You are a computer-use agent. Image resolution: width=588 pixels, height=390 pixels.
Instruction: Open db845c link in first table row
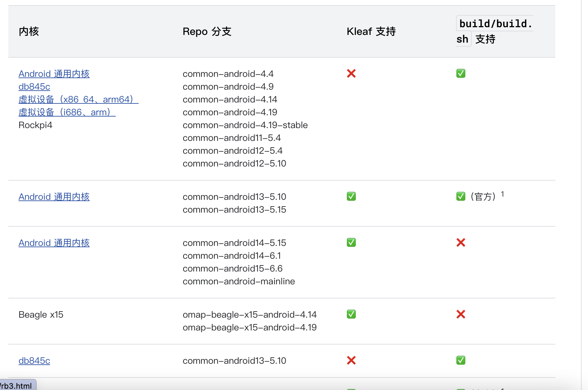[34, 87]
